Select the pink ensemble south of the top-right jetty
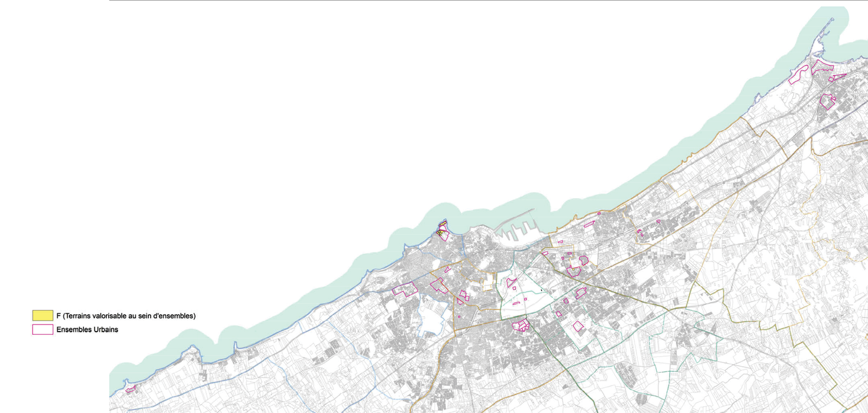Image resolution: width=868 pixels, height=413 pixels. pyautogui.click(x=827, y=101)
